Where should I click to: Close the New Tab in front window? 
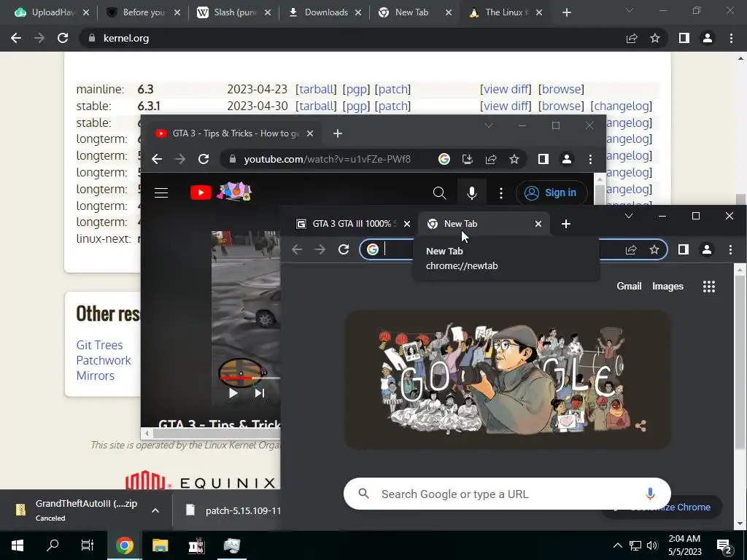tap(538, 224)
